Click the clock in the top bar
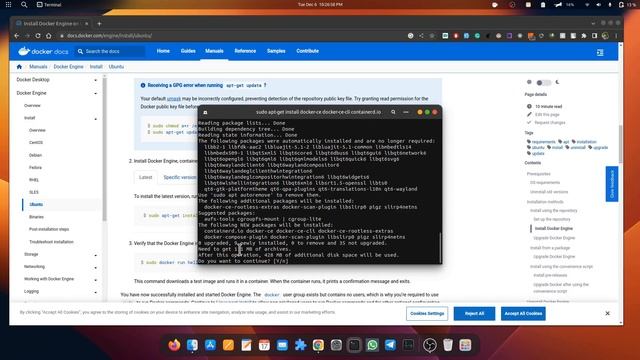Image resolution: width=640 pixels, height=360 pixels. [x=320, y=4]
